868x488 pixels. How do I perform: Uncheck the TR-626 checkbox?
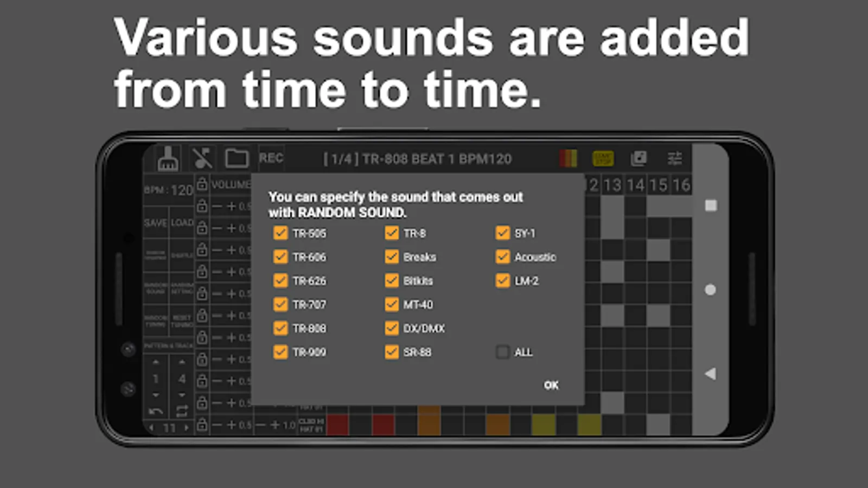tap(280, 281)
